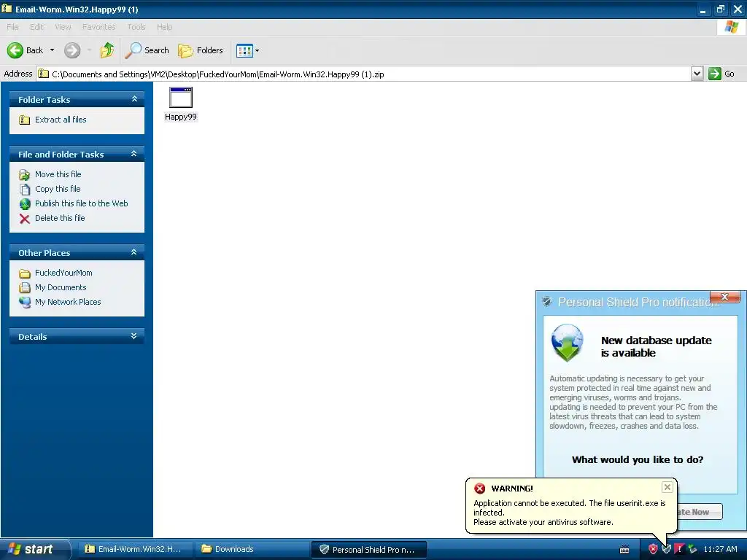The width and height of the screenshot is (747, 560).
Task: Close Personal Shield Pro notification window
Action: 724,297
